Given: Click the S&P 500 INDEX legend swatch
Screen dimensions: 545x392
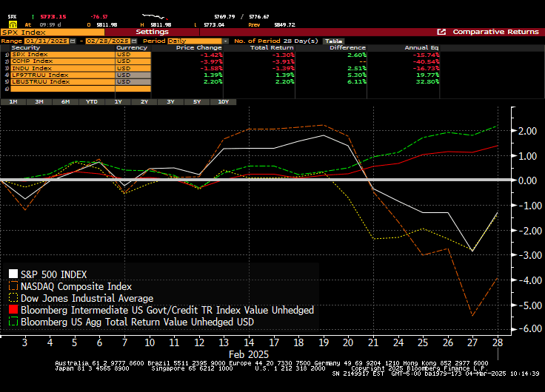Looking at the screenshot, I should pyautogui.click(x=13, y=274).
